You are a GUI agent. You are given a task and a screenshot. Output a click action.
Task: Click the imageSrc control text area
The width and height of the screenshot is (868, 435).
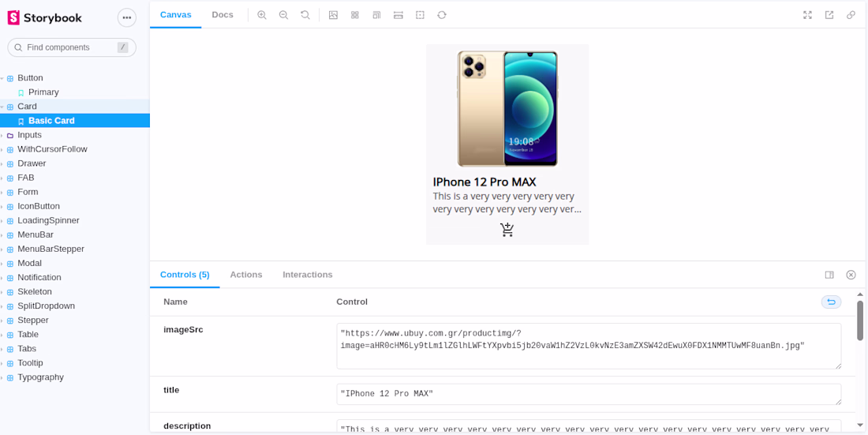(x=589, y=347)
